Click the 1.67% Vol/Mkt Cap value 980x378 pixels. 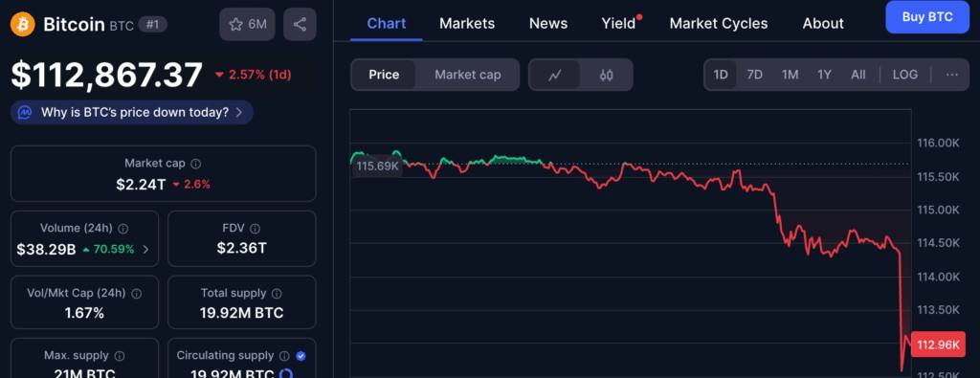[x=84, y=313]
